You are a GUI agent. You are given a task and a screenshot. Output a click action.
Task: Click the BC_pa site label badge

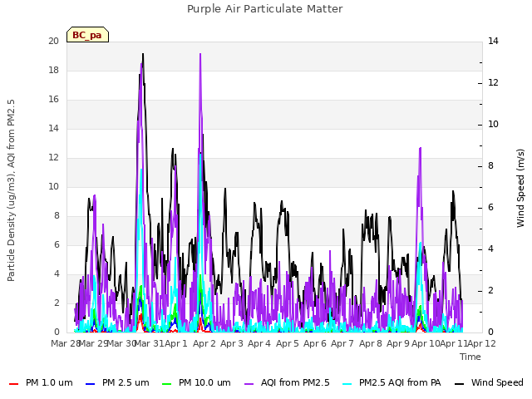(x=87, y=35)
